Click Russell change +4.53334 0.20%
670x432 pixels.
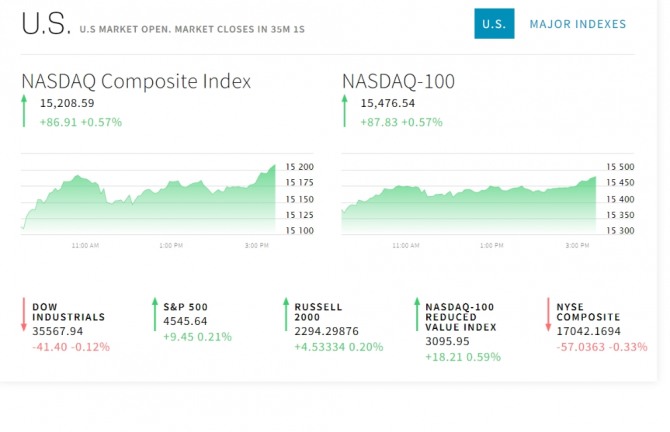[339, 347]
